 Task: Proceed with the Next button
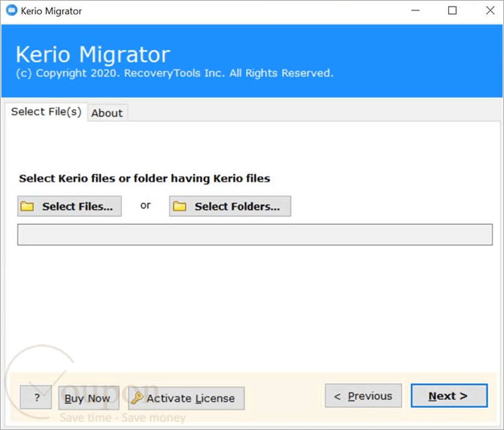(x=449, y=396)
